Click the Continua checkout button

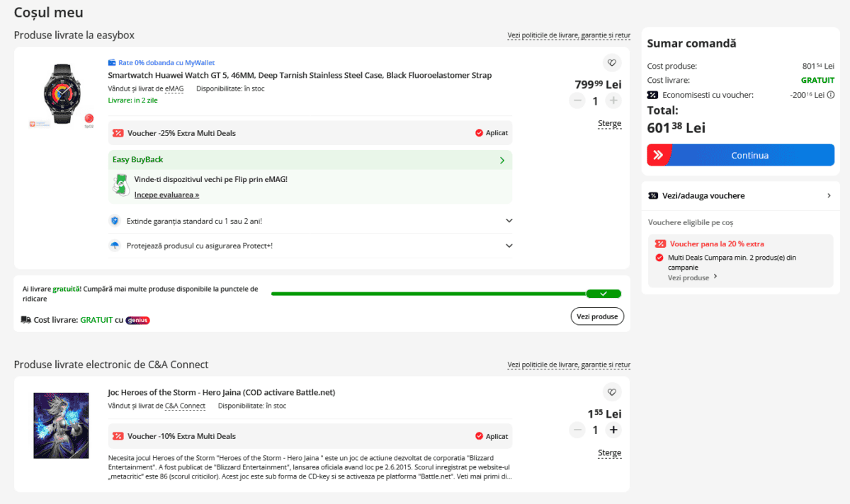pyautogui.click(x=740, y=155)
